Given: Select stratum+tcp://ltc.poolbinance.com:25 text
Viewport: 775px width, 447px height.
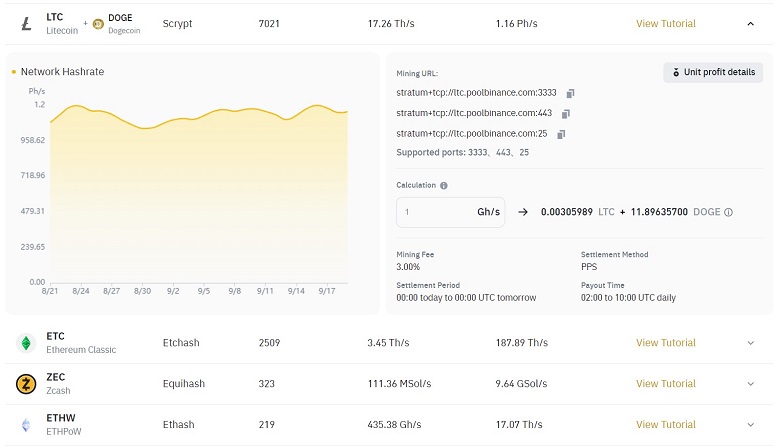Looking at the screenshot, I should click(x=472, y=134).
